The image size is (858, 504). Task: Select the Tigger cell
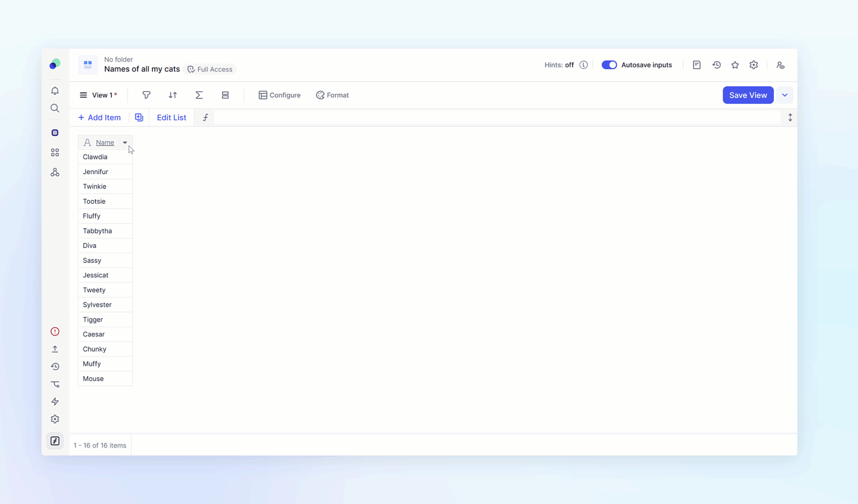click(105, 320)
